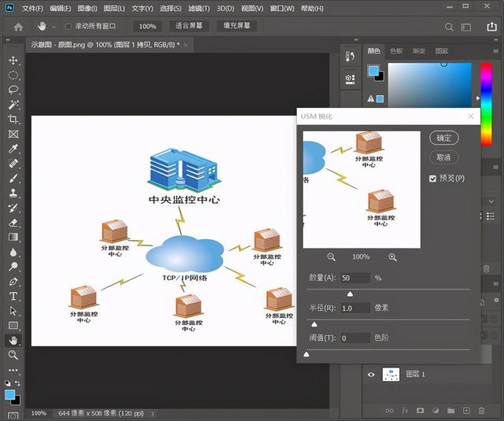
Task: Click the 数量 amount slider handle
Action: pos(350,294)
